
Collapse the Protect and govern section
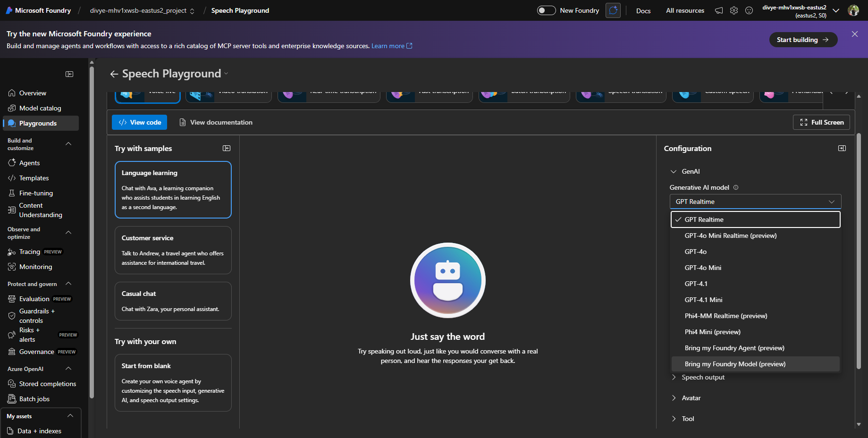coord(68,284)
